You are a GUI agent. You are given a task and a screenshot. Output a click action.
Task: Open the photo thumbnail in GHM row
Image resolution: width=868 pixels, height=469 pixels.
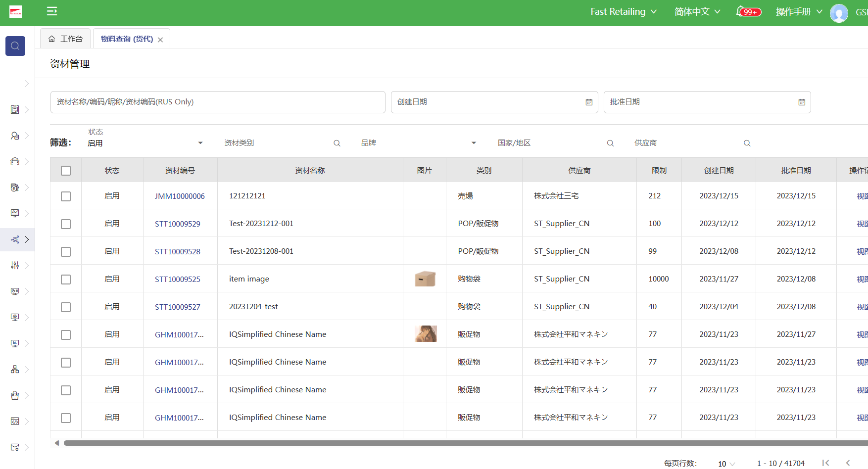[426, 334]
